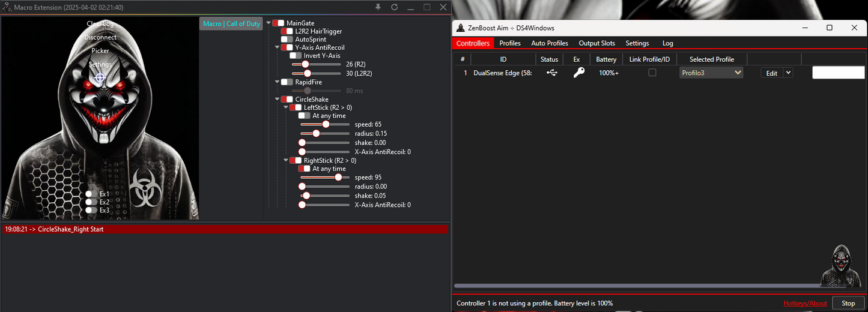Open the Profilo3 selected profile dropdown
Screen dimensions: 868x312
711,73
